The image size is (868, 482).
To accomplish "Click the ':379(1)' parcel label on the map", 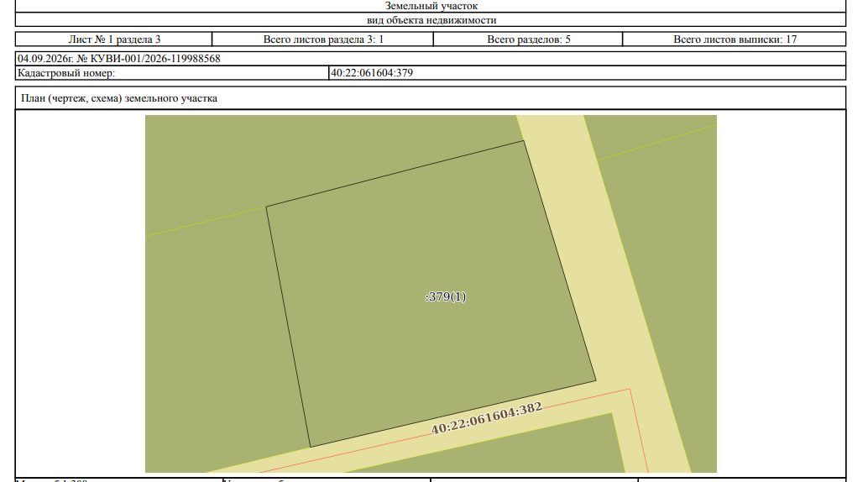I will click(x=446, y=296).
